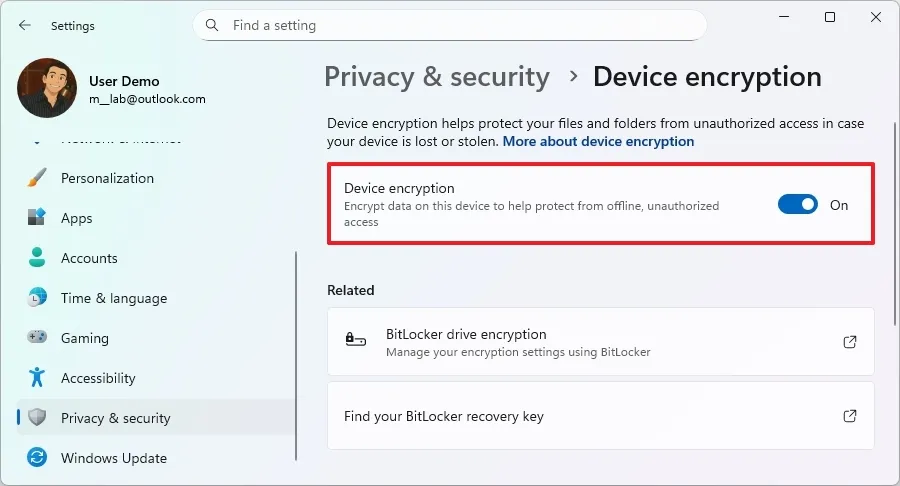The image size is (900, 486).
Task: Click the Windows Update sync icon
Action: pos(37,458)
